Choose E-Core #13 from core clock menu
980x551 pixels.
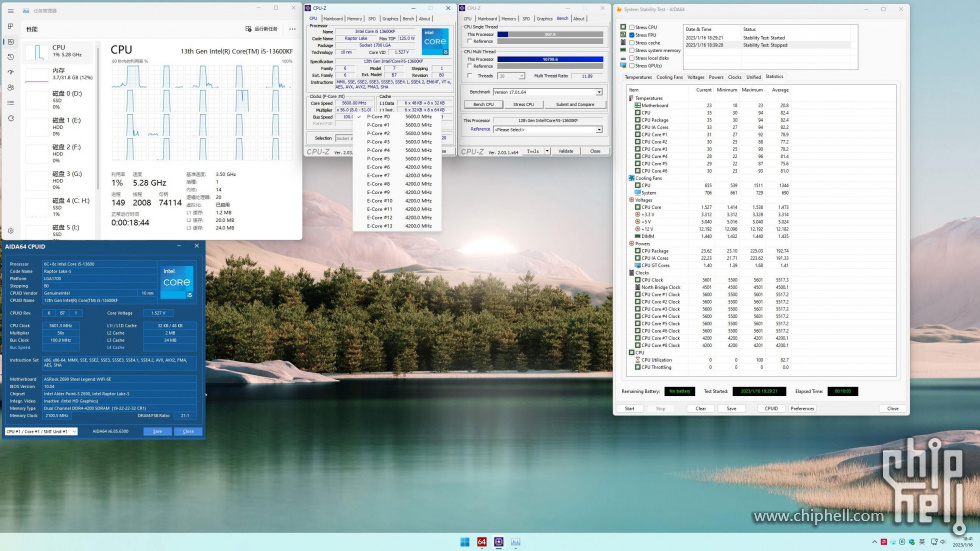click(x=398, y=226)
